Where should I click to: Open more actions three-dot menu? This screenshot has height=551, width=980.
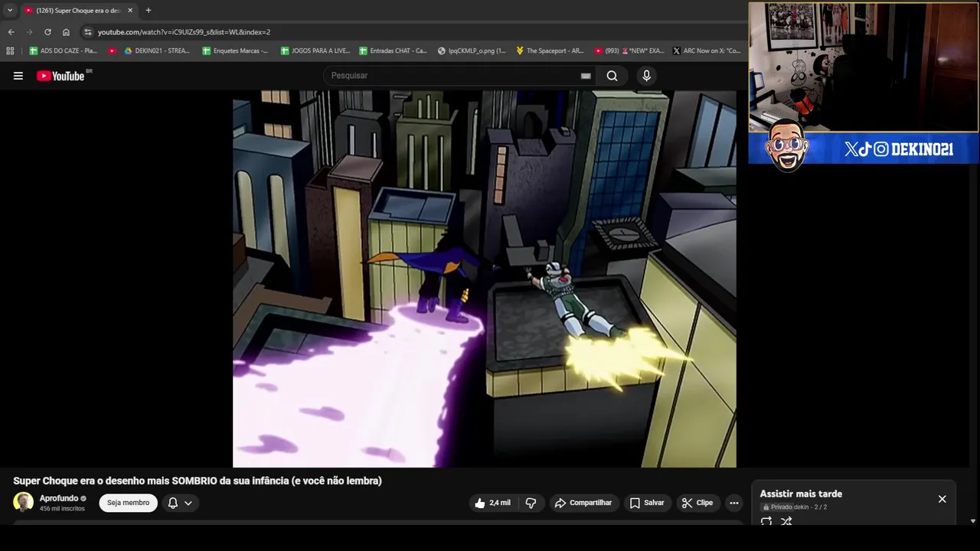734,503
